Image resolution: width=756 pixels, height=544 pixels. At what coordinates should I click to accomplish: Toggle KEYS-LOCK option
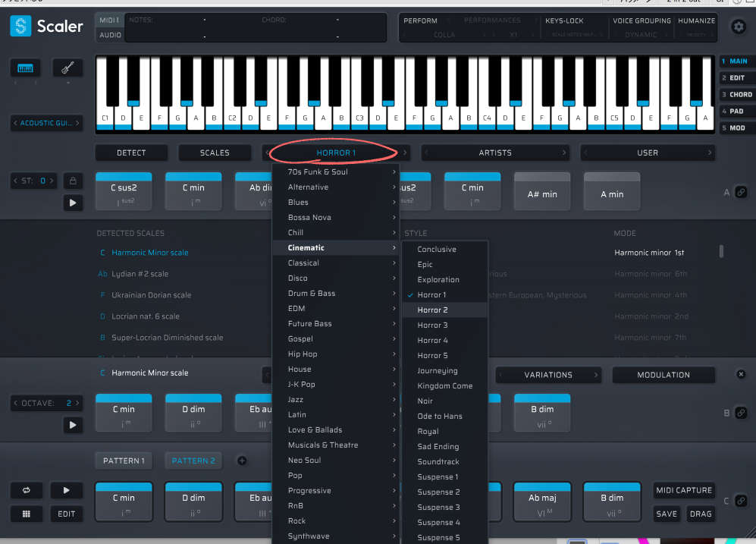coord(564,20)
